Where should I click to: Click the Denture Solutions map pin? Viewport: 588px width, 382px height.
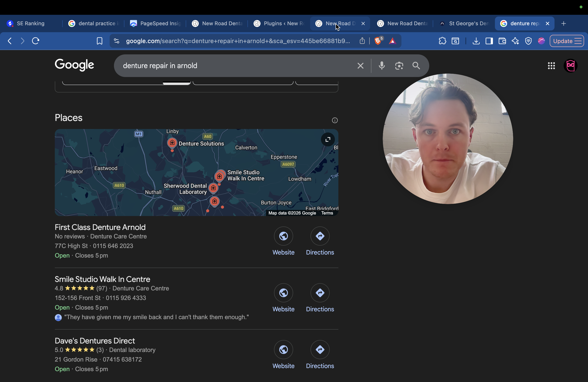172,142
